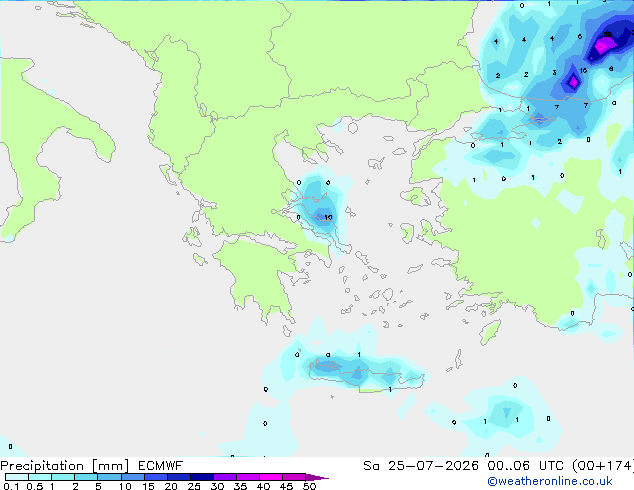
Task: Click the legend number '0.1'
Action: [11, 486]
